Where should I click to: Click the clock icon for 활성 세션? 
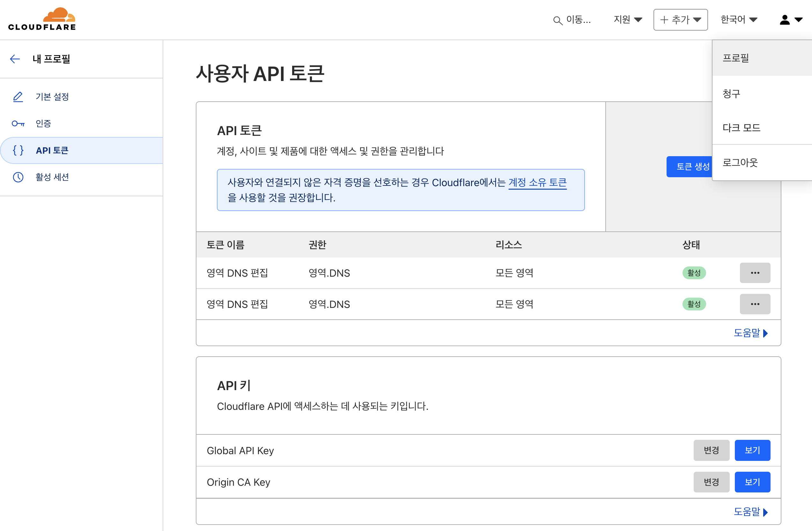(18, 177)
